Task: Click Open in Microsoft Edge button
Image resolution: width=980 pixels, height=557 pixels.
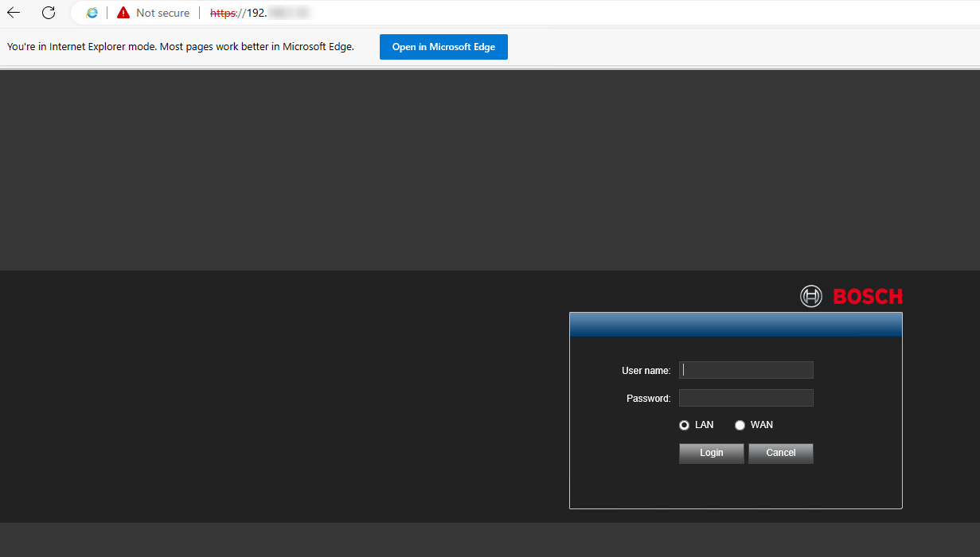Action: pyautogui.click(x=443, y=47)
